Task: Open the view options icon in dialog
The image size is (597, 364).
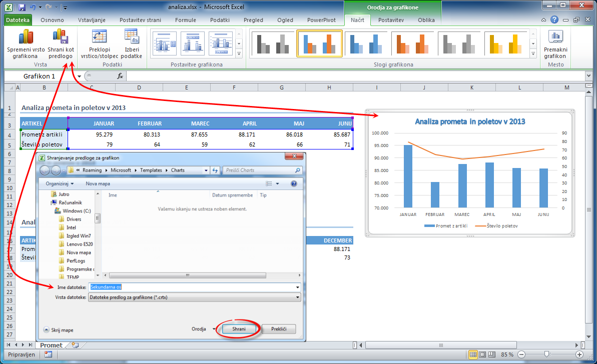Action: pyautogui.click(x=269, y=183)
